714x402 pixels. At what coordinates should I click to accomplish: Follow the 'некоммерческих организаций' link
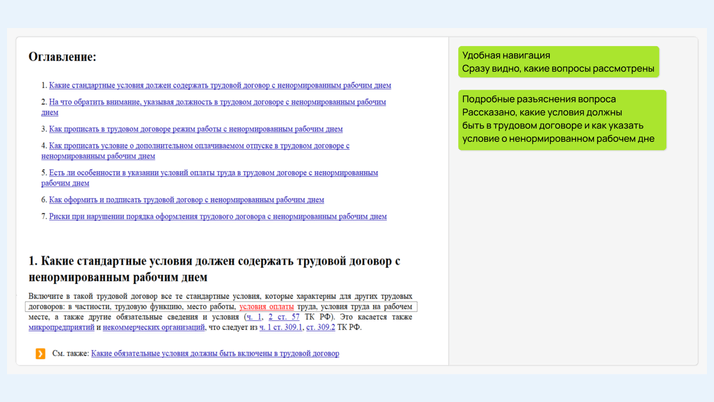pyautogui.click(x=154, y=327)
